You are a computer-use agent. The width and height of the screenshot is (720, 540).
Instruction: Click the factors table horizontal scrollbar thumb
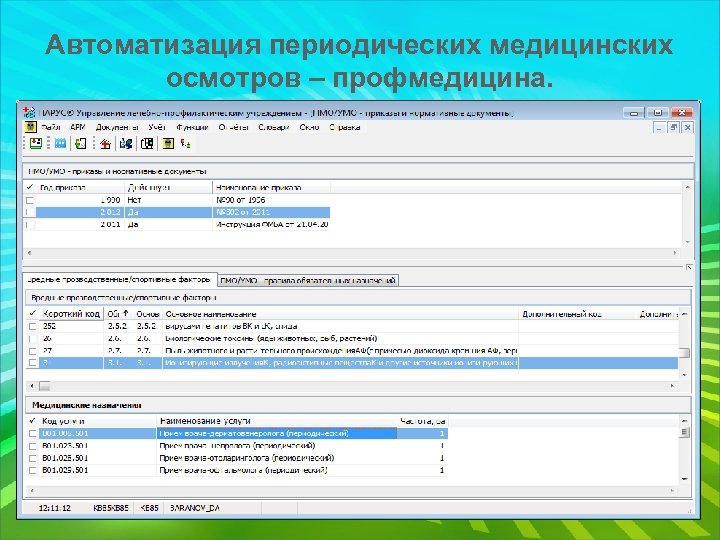point(45,386)
